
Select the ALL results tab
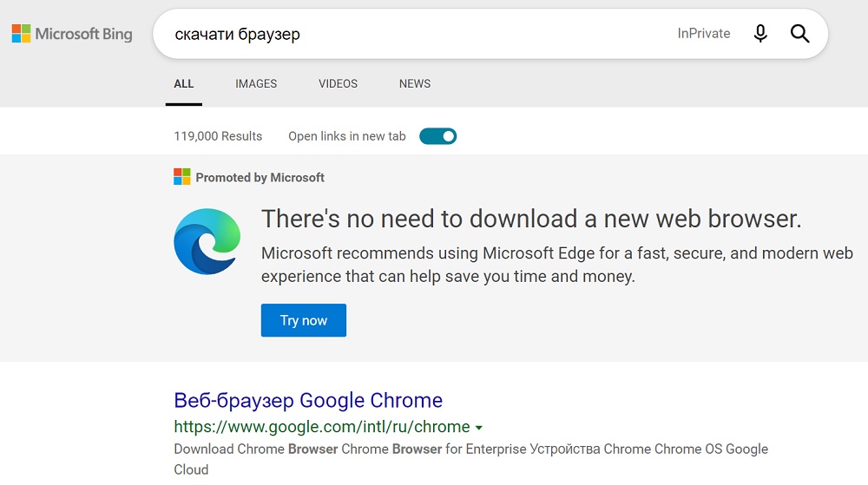tap(184, 83)
